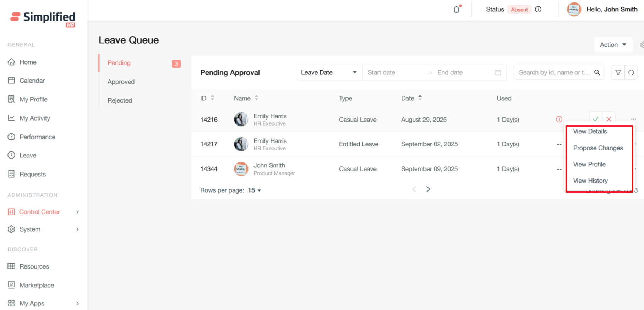Viewport: 644px width, 310px height.
Task: Open the Leave Date dropdown
Action: tap(329, 72)
